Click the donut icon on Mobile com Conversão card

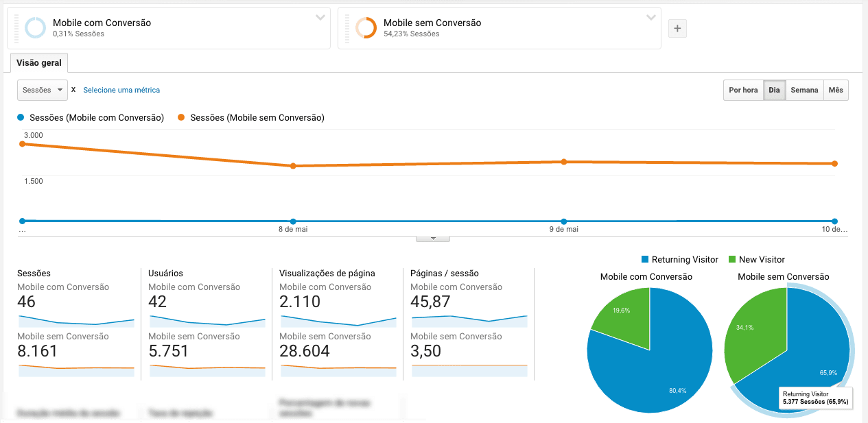coord(36,27)
